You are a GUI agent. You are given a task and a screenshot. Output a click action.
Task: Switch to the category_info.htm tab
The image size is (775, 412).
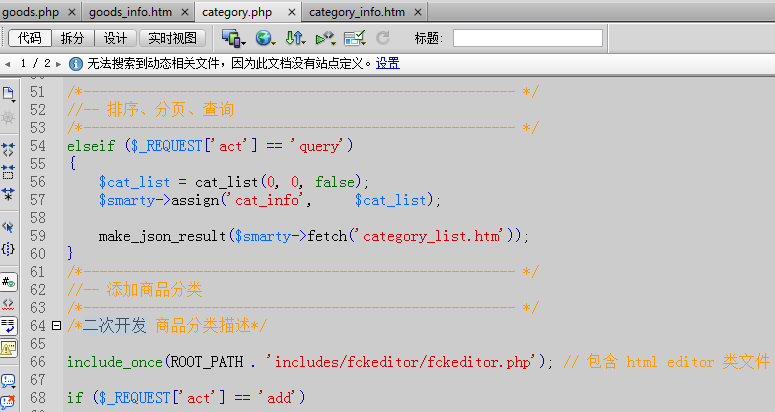[x=357, y=12]
